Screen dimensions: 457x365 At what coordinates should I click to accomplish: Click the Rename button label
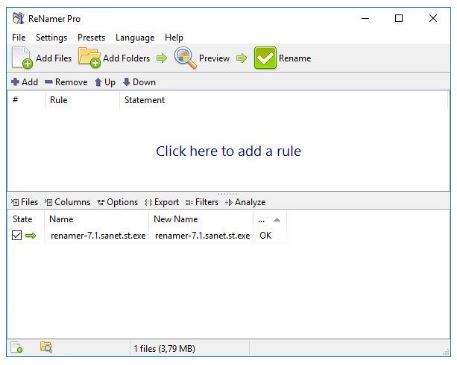pos(295,58)
